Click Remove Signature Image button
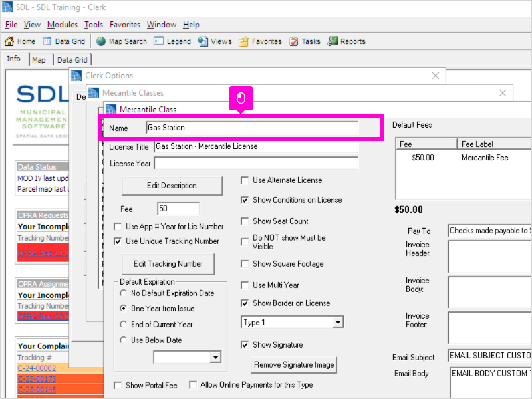This screenshot has width=532, height=399. coord(294,365)
